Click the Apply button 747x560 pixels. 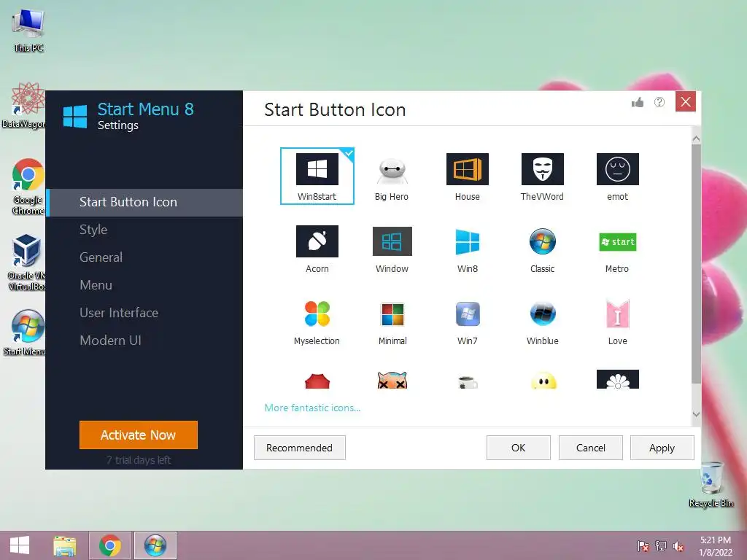[x=662, y=448]
